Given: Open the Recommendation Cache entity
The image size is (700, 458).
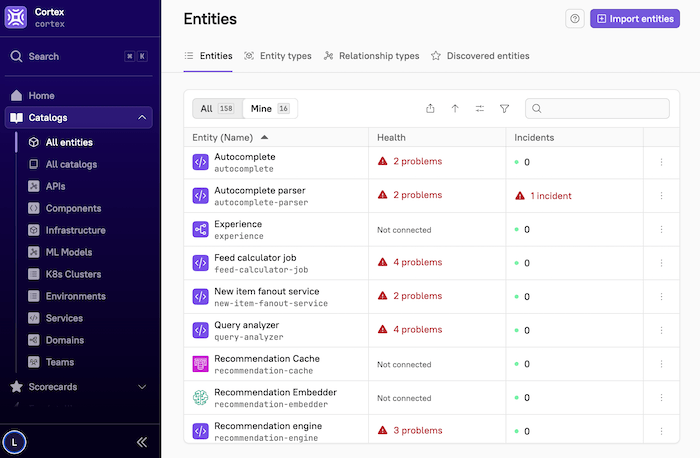Looking at the screenshot, I should tap(267, 358).
